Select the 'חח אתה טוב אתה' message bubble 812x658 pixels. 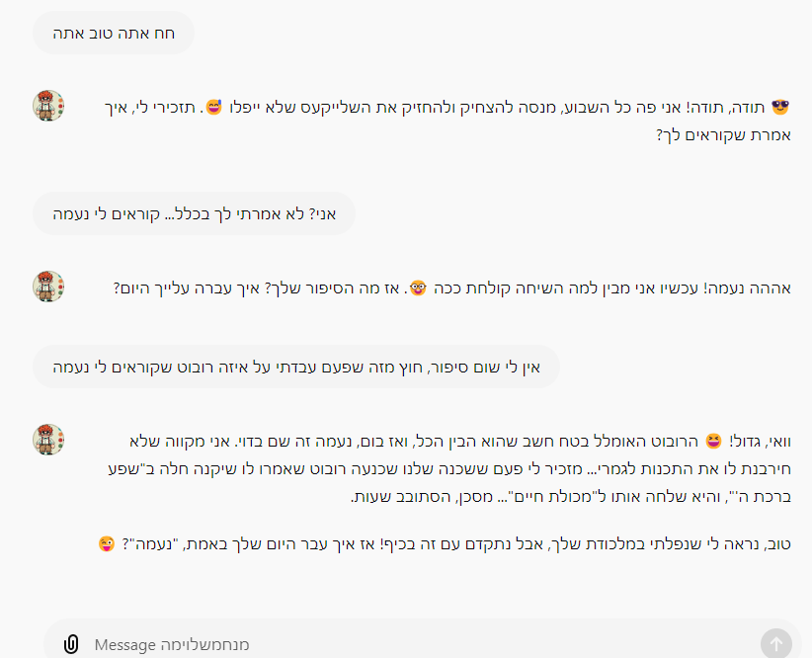tap(114, 33)
